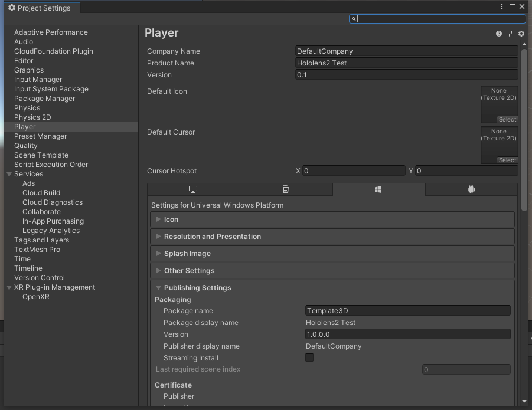The height and width of the screenshot is (410, 532).
Task: Expand Resolution and Presentation section
Action: click(x=332, y=236)
